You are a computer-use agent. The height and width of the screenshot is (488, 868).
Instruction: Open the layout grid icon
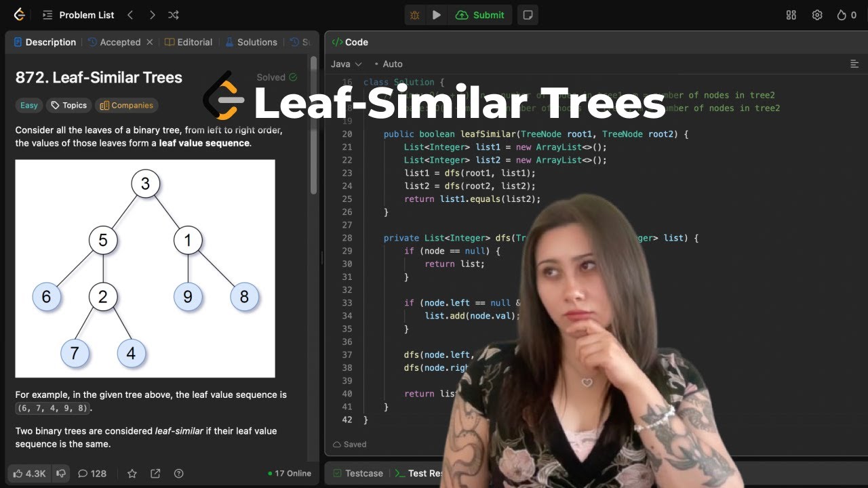pos(791,15)
